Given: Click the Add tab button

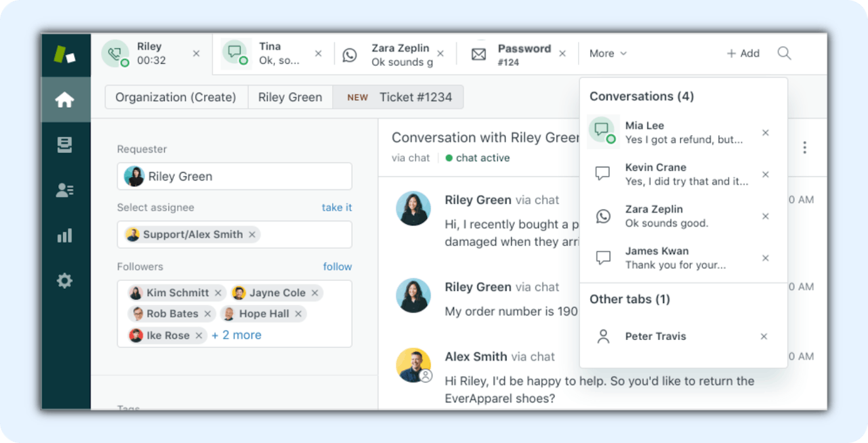Looking at the screenshot, I should pos(743,53).
